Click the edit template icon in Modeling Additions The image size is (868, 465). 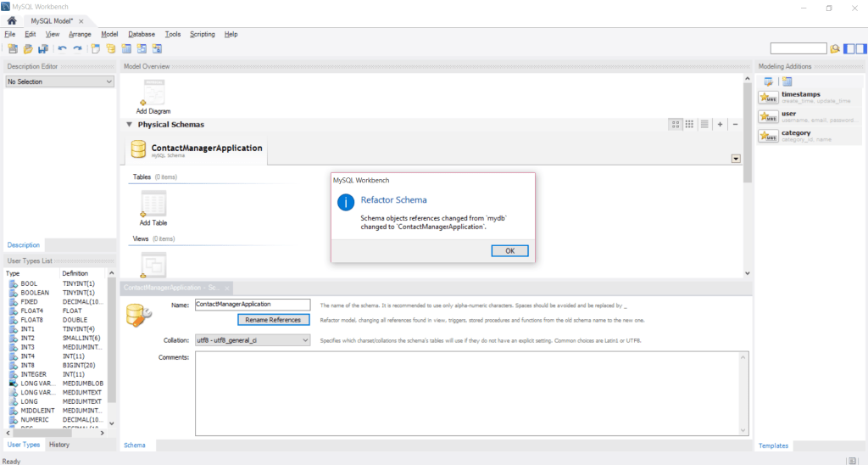[768, 81]
